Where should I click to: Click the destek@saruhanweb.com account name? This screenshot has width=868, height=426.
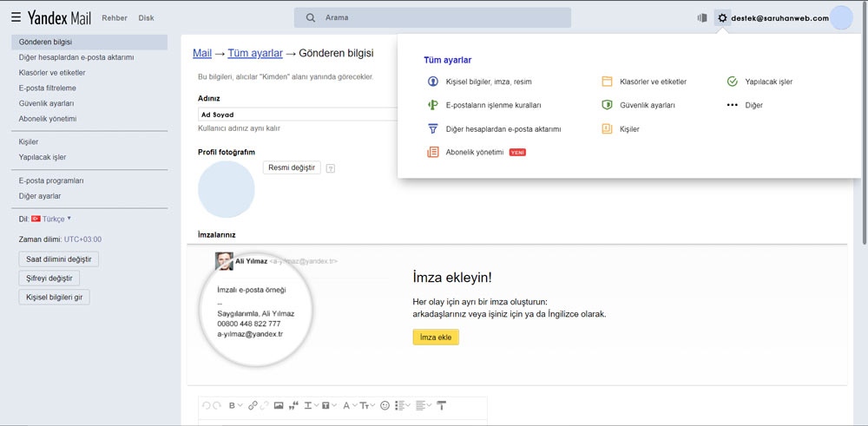tap(779, 17)
